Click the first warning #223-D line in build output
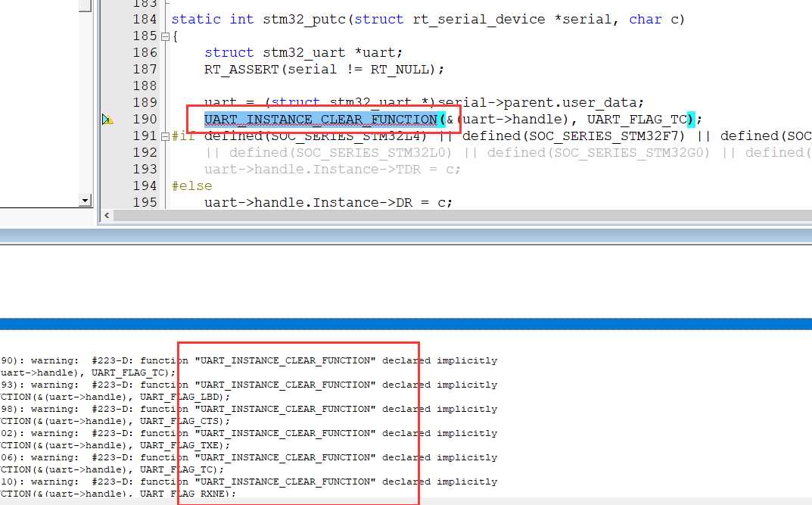This screenshot has height=505, width=812. (248, 360)
